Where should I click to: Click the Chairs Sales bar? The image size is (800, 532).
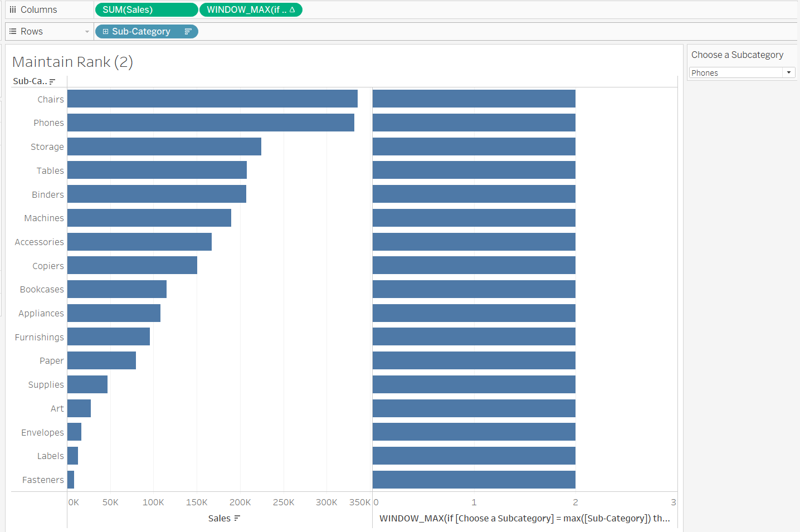tap(212, 99)
